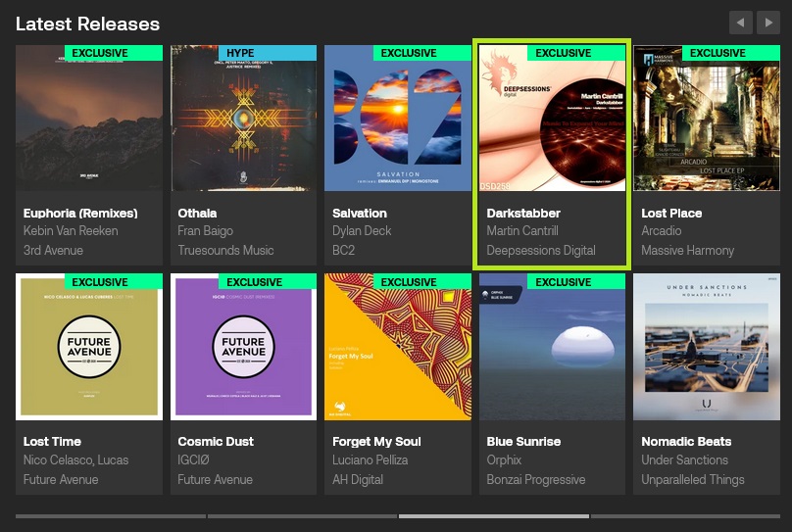
Task: Open the Lost Place cover artwork
Action: (707, 119)
